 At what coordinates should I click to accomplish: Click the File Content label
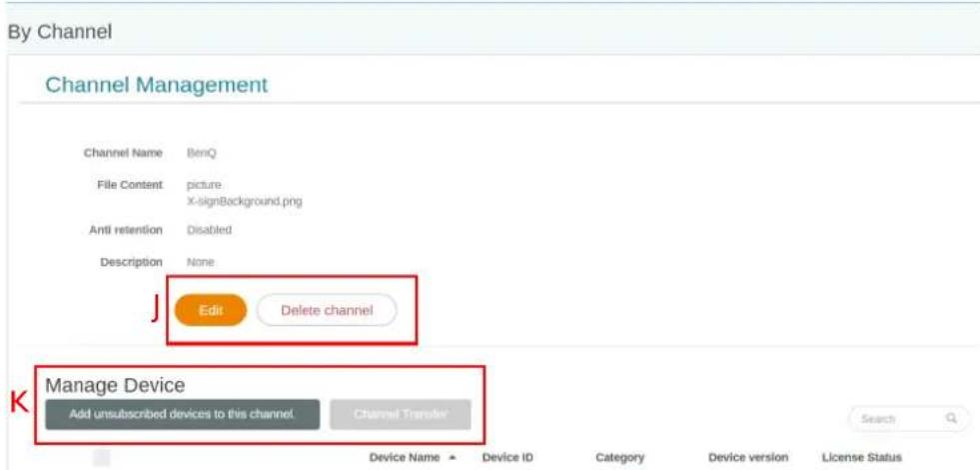point(130,185)
